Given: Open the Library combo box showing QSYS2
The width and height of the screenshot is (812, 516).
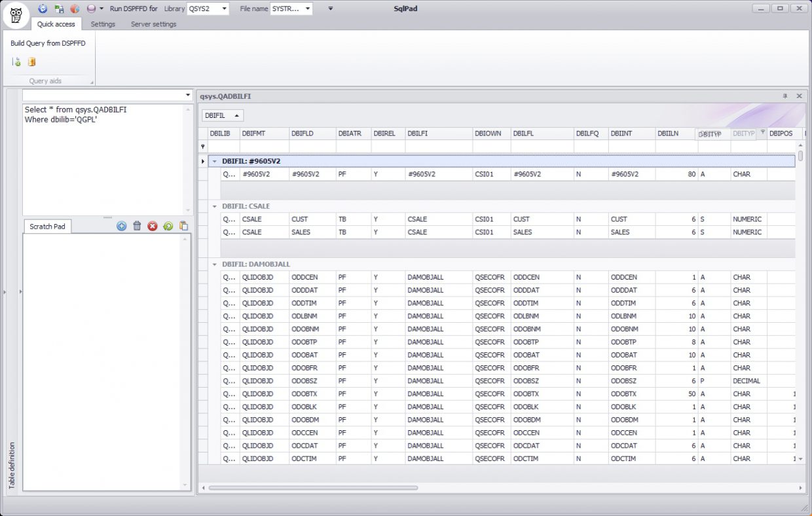Looking at the screenshot, I should (208, 9).
